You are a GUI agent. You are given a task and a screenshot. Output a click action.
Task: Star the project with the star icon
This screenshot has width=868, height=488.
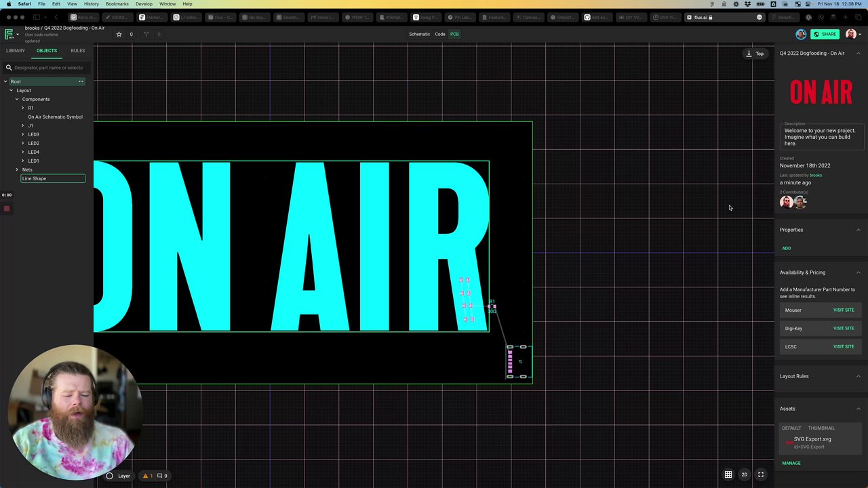pyautogui.click(x=119, y=34)
